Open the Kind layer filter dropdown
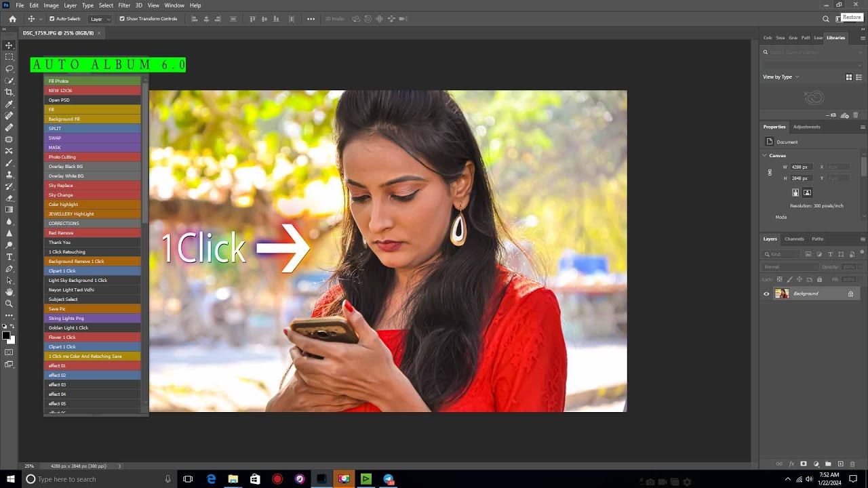868x488 pixels. [x=781, y=254]
